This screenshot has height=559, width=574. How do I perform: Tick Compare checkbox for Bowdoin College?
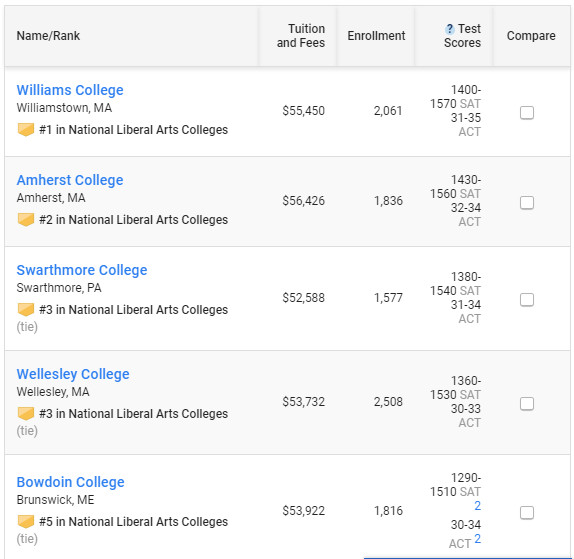click(527, 513)
